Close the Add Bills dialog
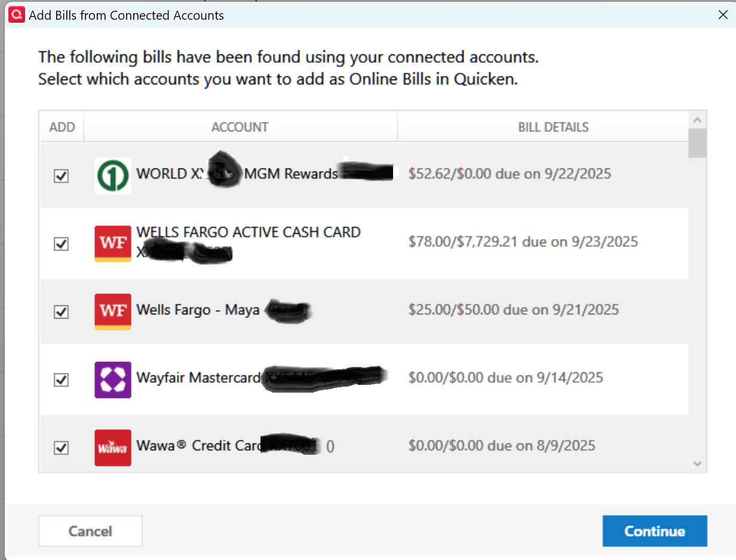The width and height of the screenshot is (736, 560). pos(723,15)
